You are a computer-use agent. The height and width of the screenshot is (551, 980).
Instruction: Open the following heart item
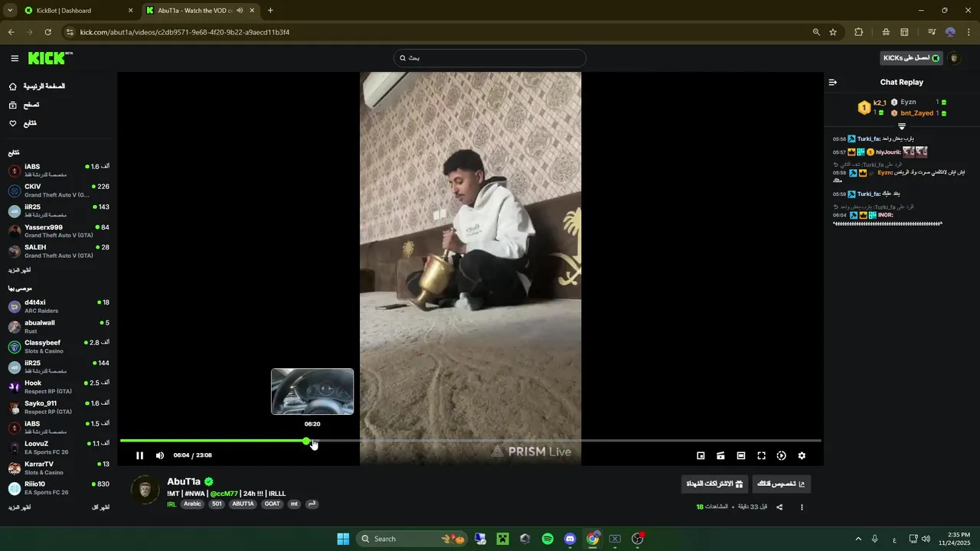(x=22, y=123)
